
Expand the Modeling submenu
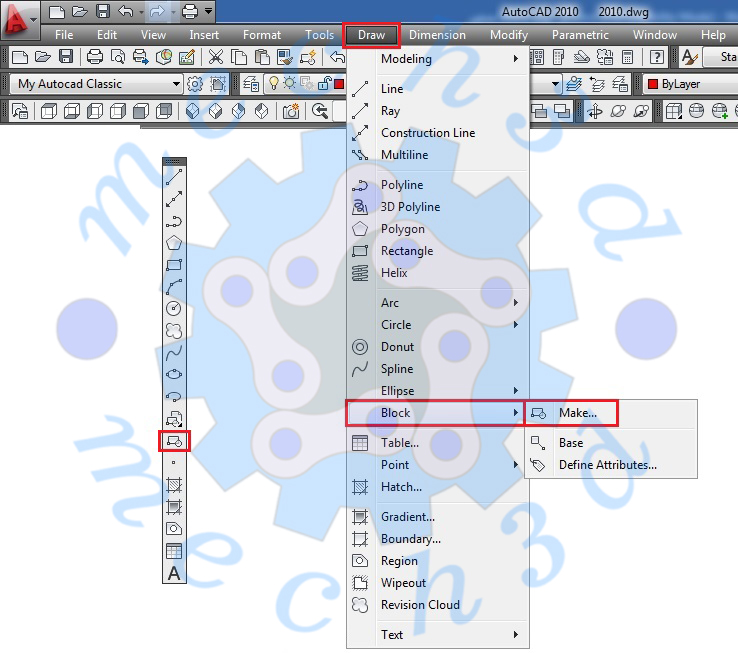click(x=450, y=59)
